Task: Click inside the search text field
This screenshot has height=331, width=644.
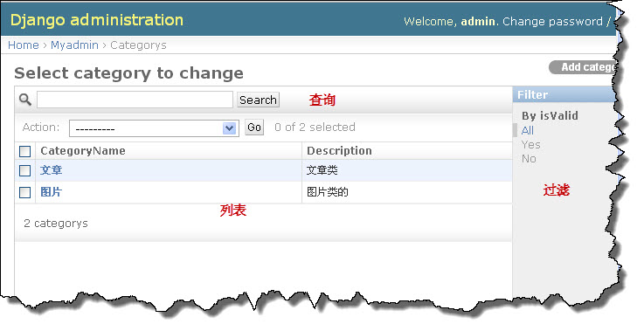Action: [x=135, y=100]
